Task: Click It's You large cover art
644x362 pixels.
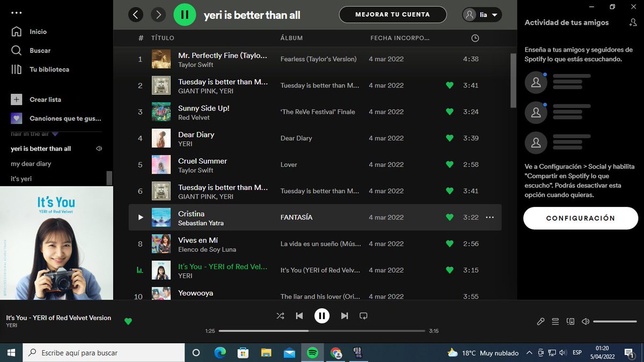Action: (x=56, y=243)
